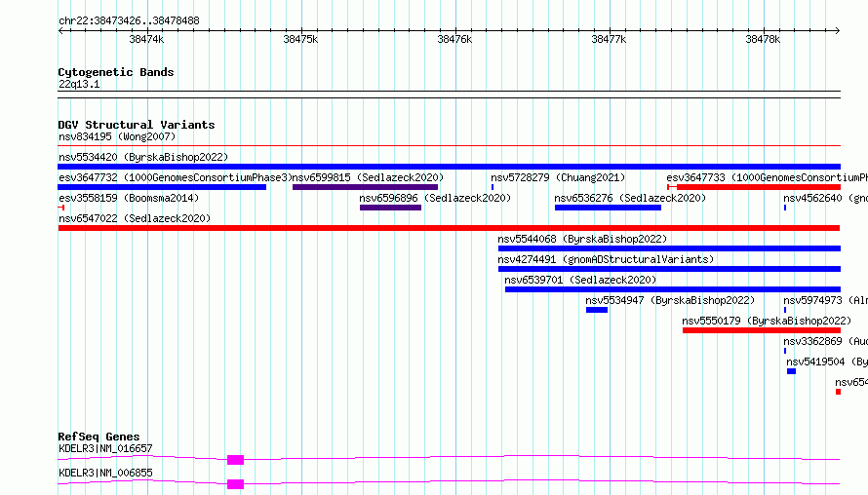Open the nsv5728279 (Chuang2021) label
Image resolution: width=868 pixels, height=495 pixels.
pyautogui.click(x=558, y=177)
